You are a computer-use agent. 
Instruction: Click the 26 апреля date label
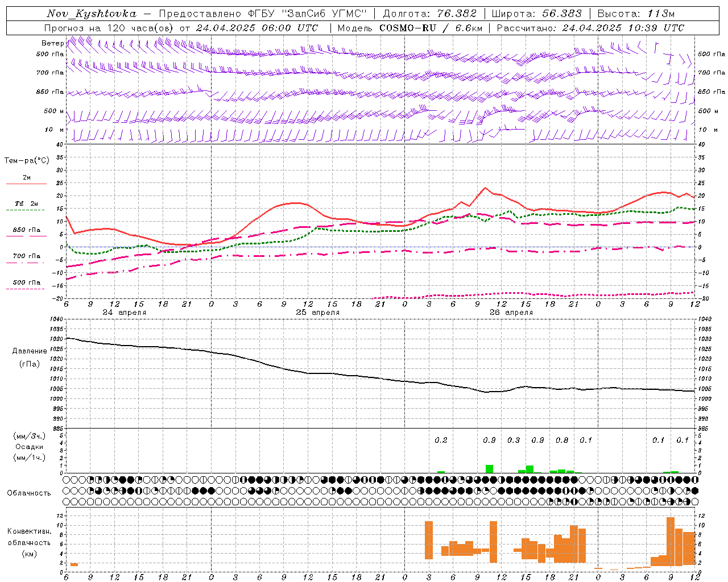pyautogui.click(x=511, y=313)
